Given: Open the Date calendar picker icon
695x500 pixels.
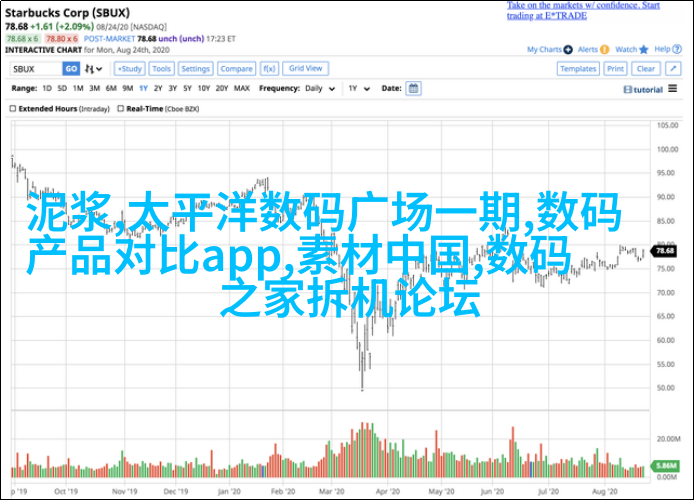Looking at the screenshot, I should point(413,88).
